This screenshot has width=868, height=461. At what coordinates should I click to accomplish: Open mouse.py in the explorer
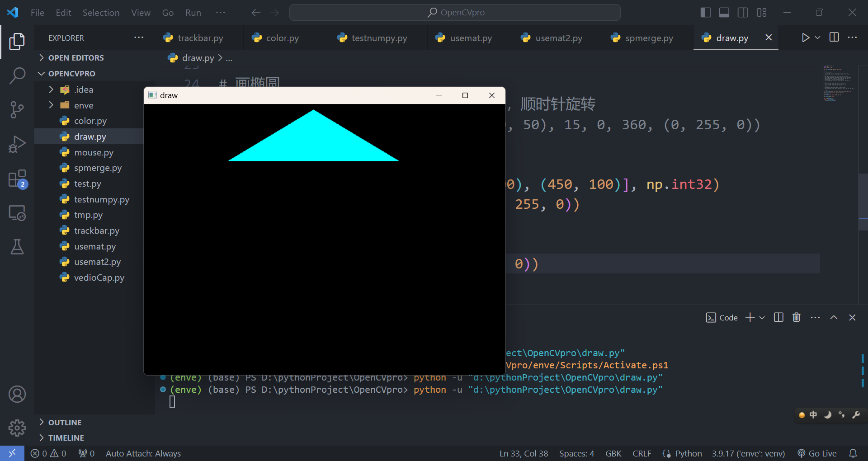pos(94,152)
